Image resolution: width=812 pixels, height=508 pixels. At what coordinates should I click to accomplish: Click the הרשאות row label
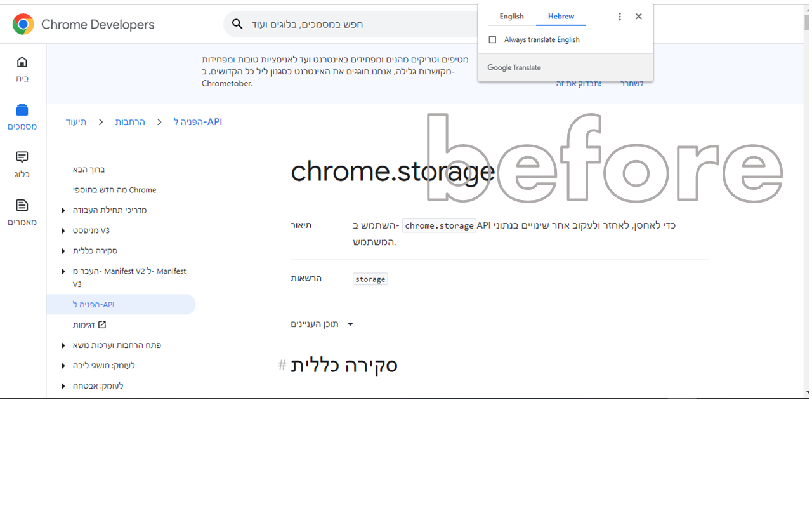[x=306, y=278]
